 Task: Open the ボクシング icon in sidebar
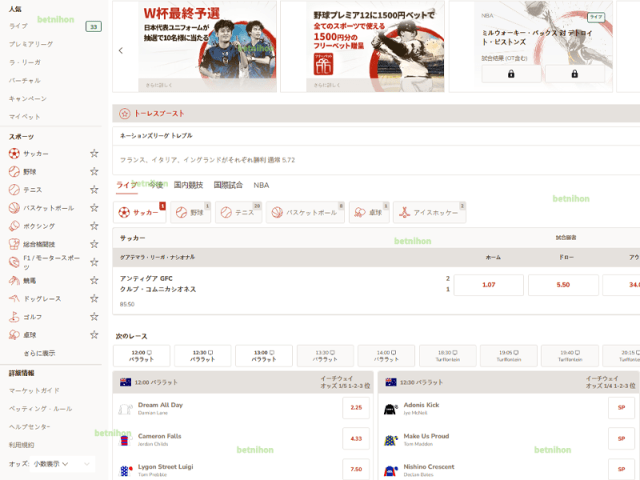(x=14, y=226)
